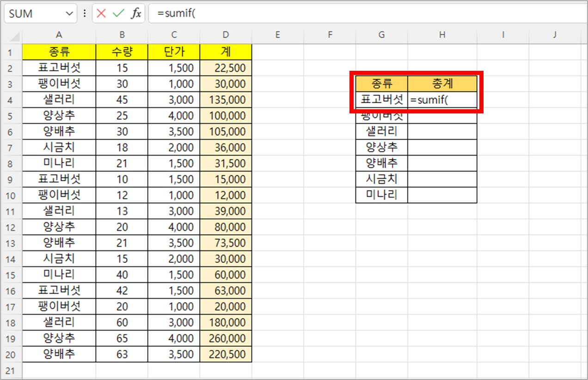Viewport: 588px width, 380px height.
Task: Select row 1 header
Action: click(x=12, y=52)
